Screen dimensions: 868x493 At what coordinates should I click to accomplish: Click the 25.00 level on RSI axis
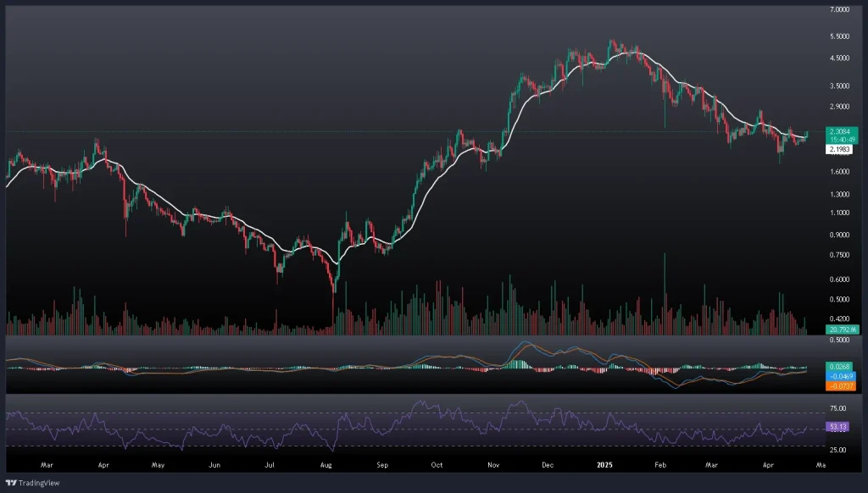tap(837, 450)
